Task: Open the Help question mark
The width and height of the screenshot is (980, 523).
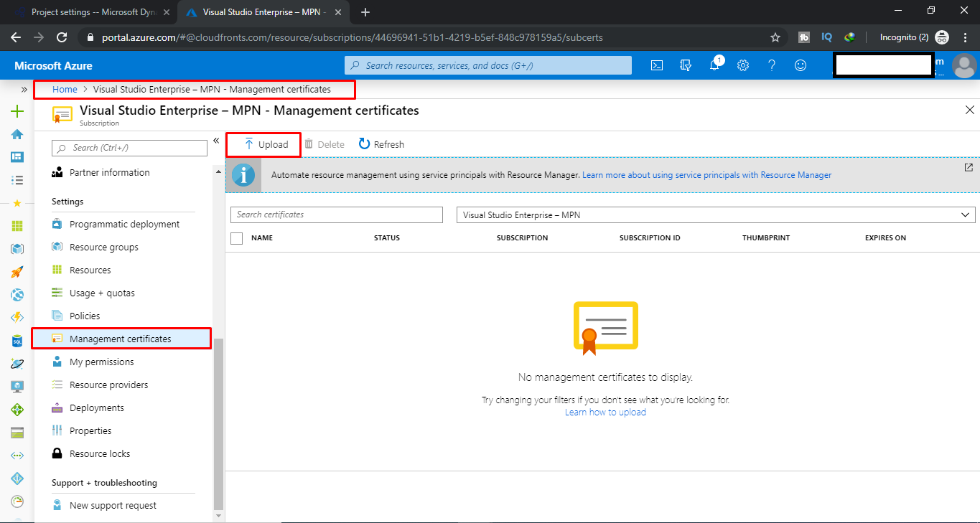Action: pos(772,65)
